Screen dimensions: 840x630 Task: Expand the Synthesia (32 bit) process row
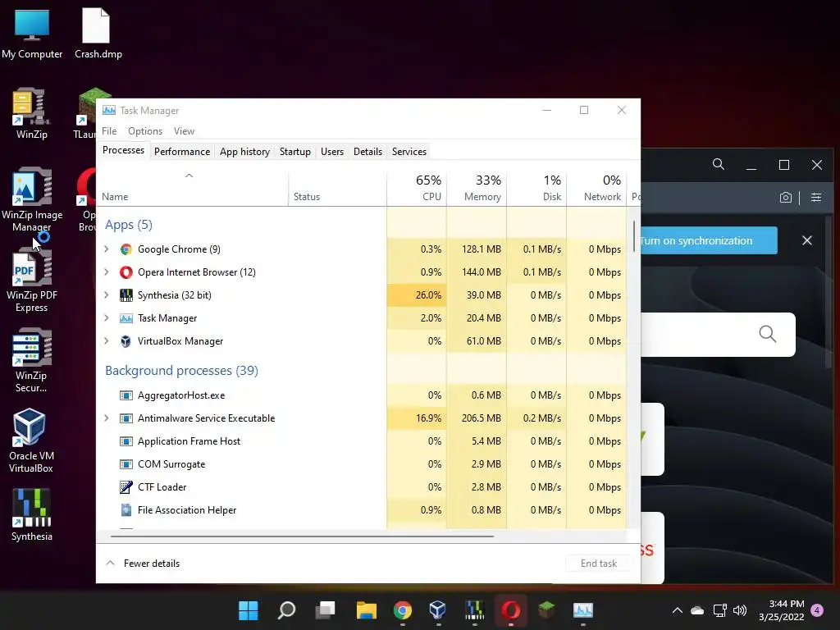click(106, 295)
